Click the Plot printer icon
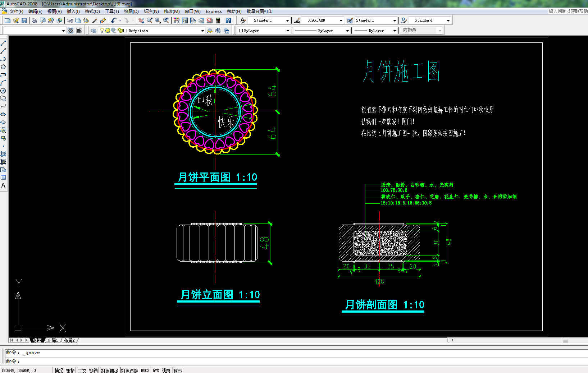588x373 pixels. click(35, 20)
